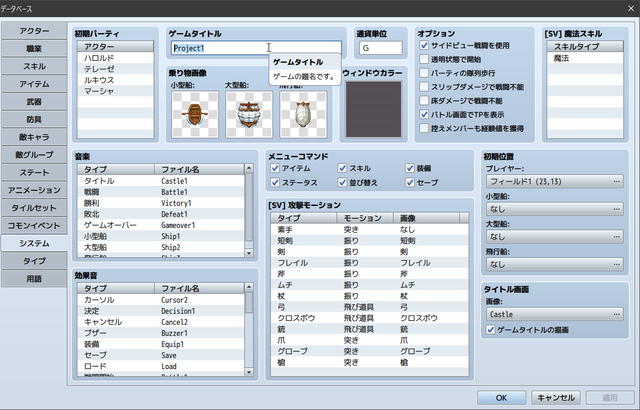Viewport: 640px width, 410px height.
Task: Click 音楽 list scroll down arrow
Action: pos(249,253)
